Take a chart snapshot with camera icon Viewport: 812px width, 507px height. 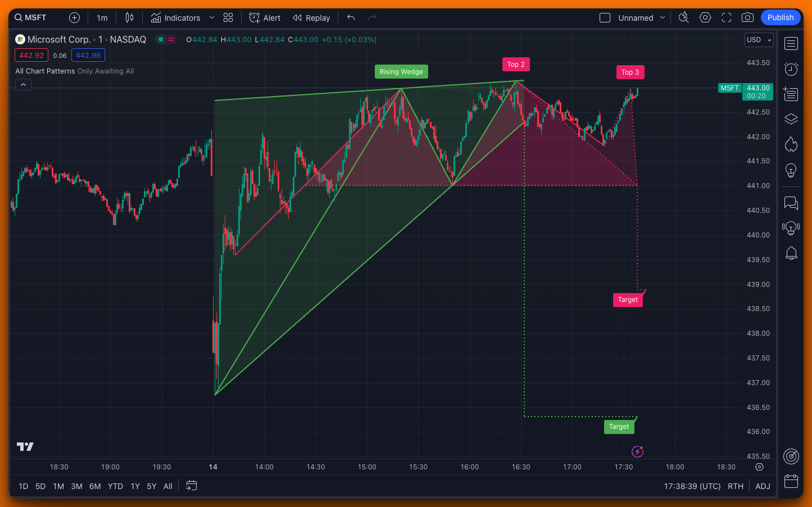click(747, 17)
